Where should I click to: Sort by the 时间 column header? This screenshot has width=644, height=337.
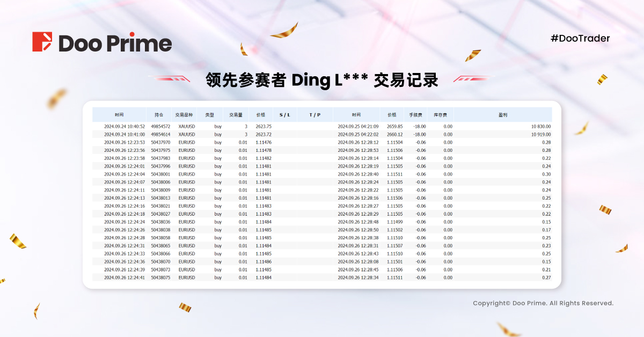(x=121, y=114)
